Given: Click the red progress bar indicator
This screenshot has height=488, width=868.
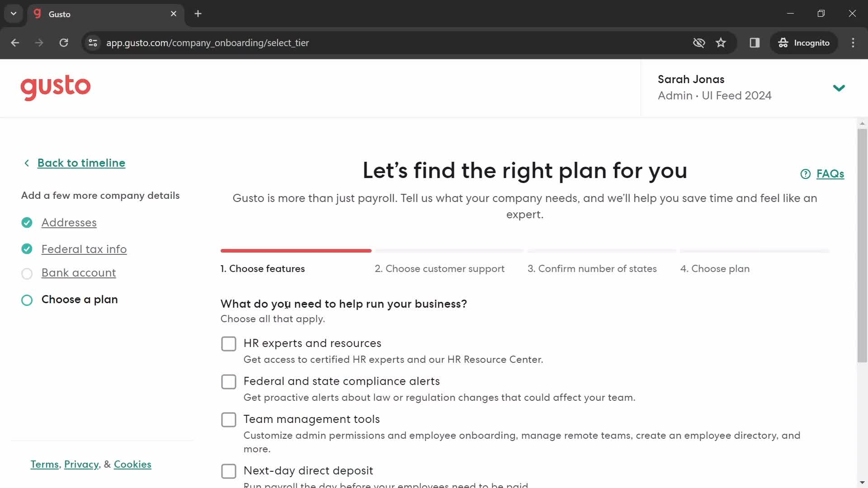Looking at the screenshot, I should (x=296, y=250).
